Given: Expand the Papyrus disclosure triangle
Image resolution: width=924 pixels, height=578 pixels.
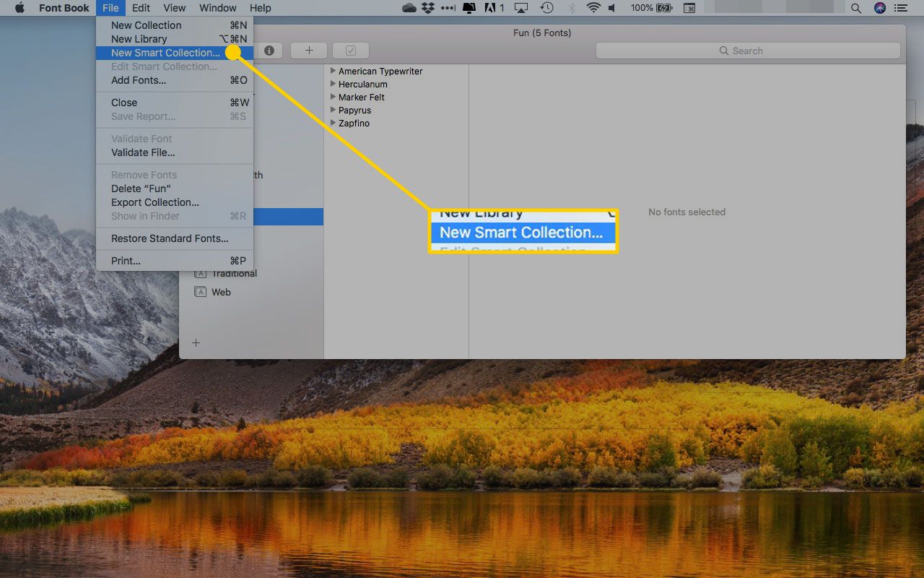Looking at the screenshot, I should [333, 110].
